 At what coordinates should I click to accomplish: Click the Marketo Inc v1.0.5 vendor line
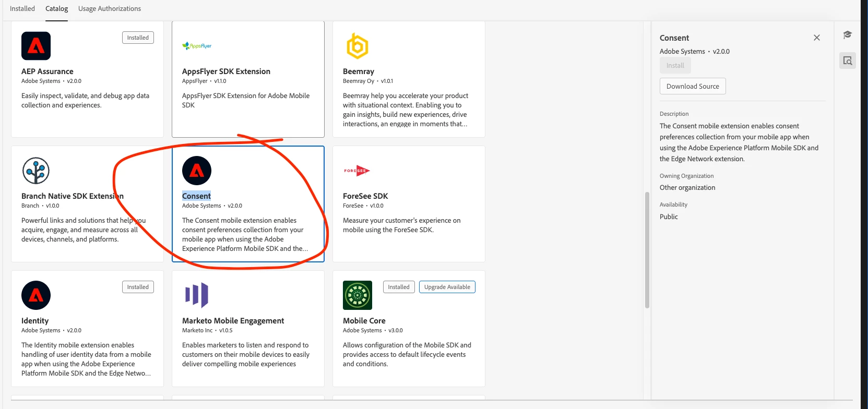(x=207, y=331)
